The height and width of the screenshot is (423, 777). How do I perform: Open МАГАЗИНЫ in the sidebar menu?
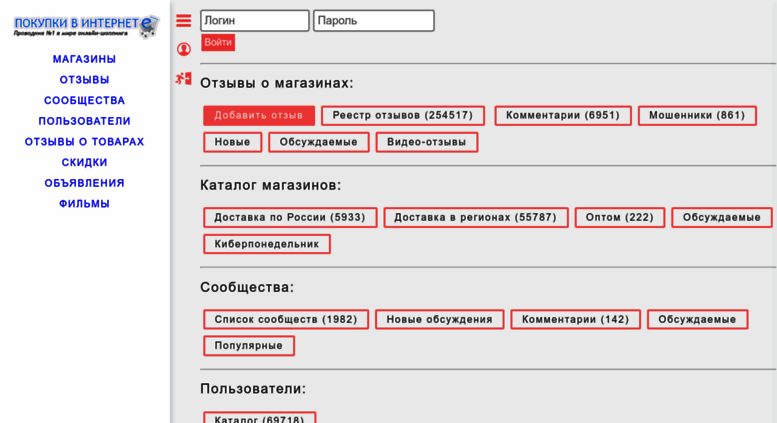[x=84, y=59]
